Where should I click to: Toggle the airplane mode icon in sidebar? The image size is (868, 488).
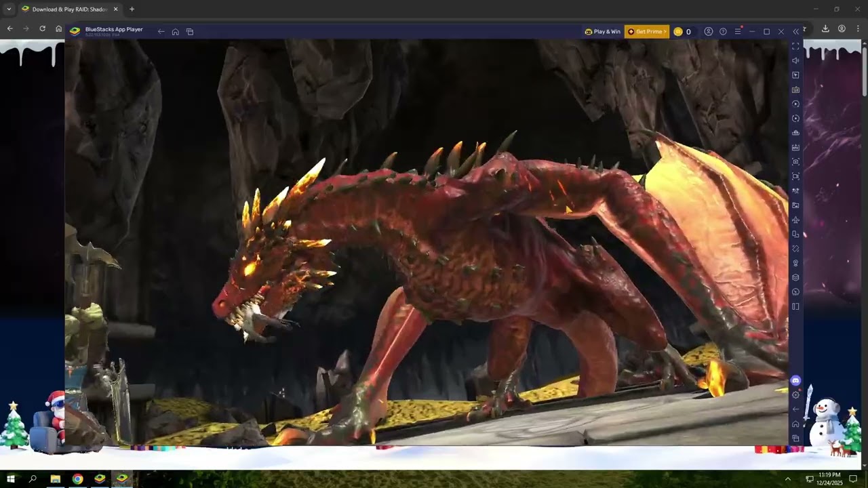[x=795, y=220]
